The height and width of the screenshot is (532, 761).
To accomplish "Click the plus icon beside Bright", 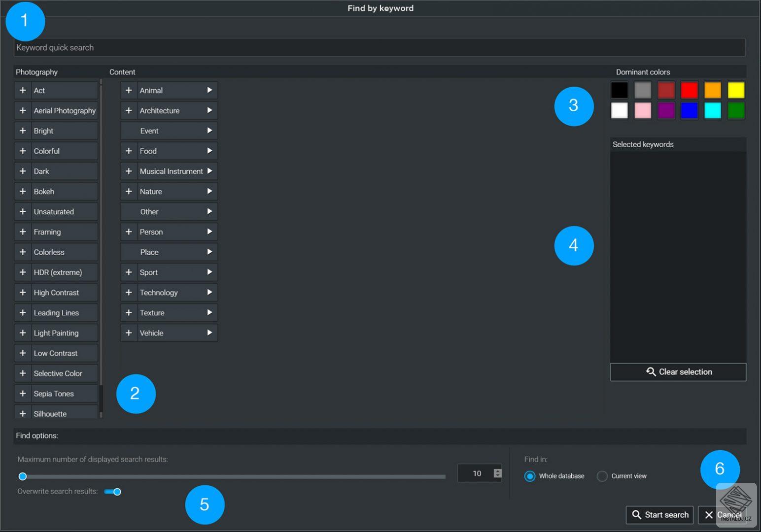I will click(23, 131).
